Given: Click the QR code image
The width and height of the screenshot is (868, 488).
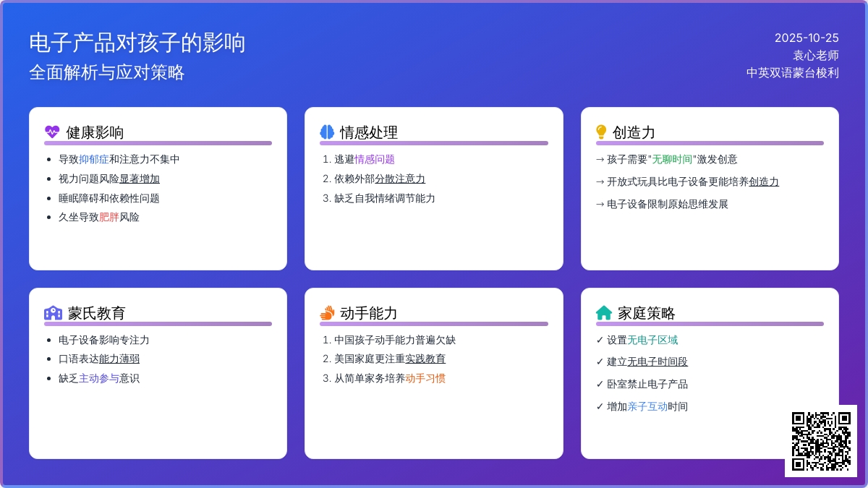Looking at the screenshot, I should click(x=821, y=440).
